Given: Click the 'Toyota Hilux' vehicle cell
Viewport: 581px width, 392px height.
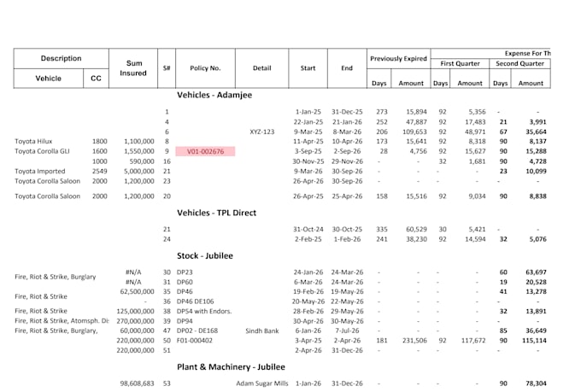Looking at the screenshot, I should coord(33,141).
